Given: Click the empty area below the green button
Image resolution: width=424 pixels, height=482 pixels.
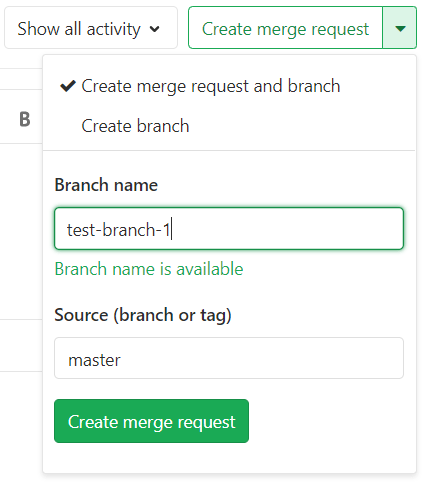Looking at the screenshot, I should click(x=229, y=457).
